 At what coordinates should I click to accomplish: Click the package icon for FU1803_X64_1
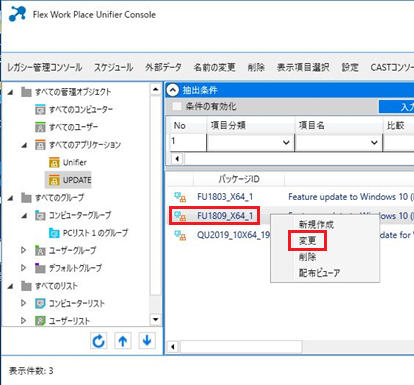pos(180,197)
